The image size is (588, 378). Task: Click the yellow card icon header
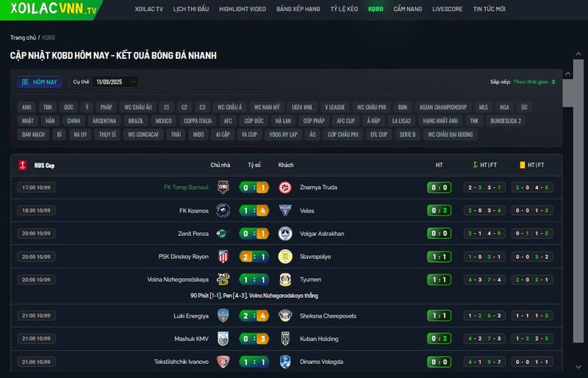point(522,165)
